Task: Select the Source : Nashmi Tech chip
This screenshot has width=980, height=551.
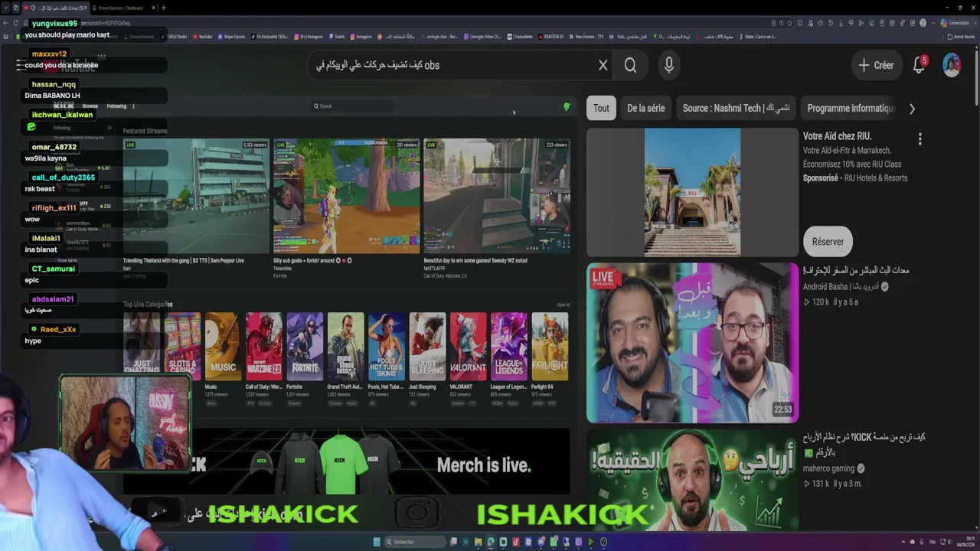Action: point(736,108)
